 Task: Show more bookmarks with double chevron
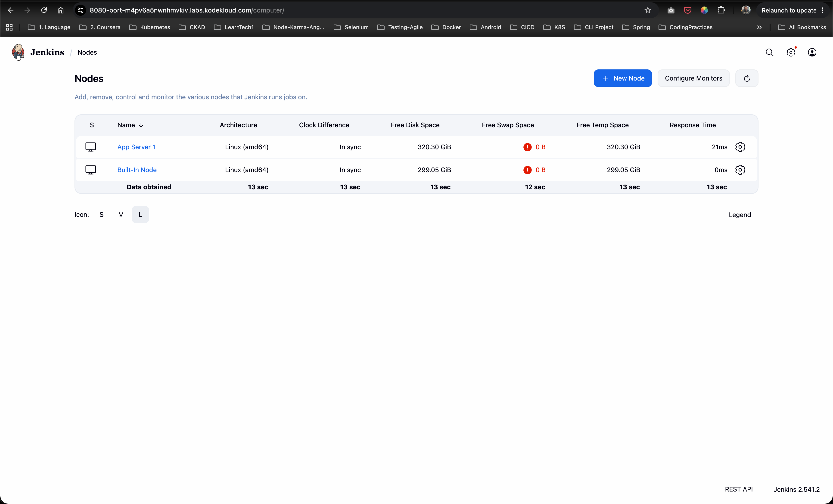point(759,27)
